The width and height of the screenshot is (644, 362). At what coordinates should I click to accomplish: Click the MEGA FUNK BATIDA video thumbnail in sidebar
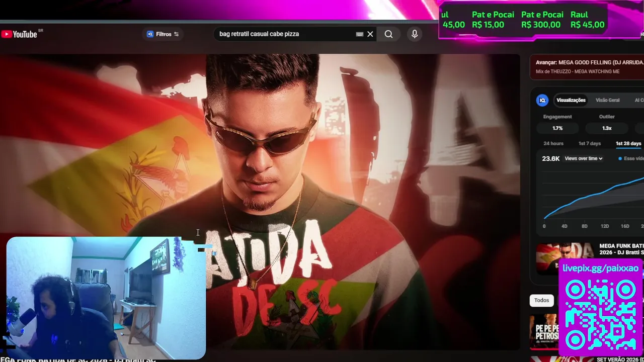(x=565, y=258)
